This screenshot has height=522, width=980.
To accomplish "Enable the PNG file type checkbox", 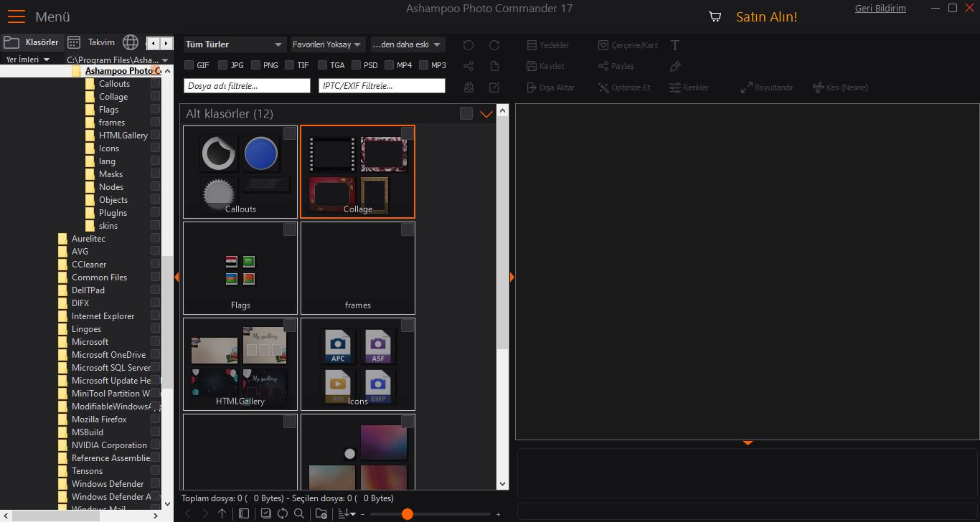I will click(x=255, y=65).
